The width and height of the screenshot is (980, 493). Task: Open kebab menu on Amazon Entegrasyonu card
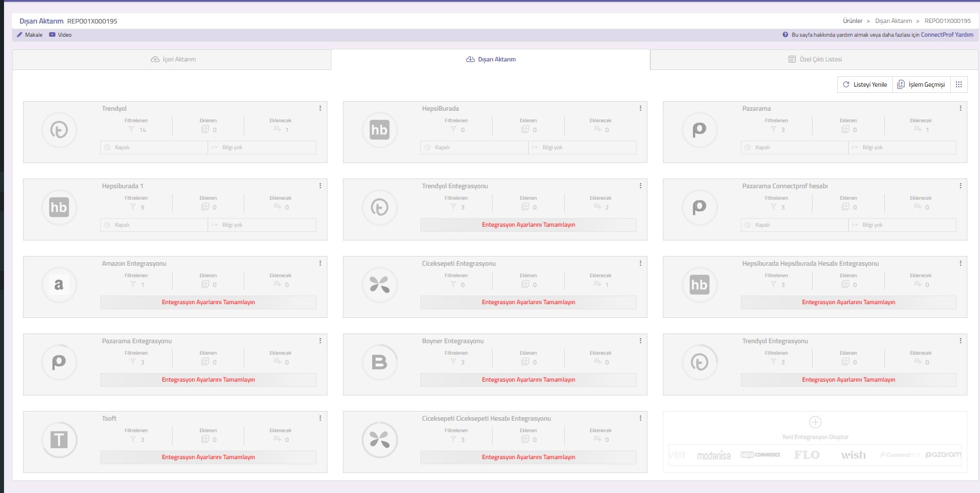coord(320,263)
